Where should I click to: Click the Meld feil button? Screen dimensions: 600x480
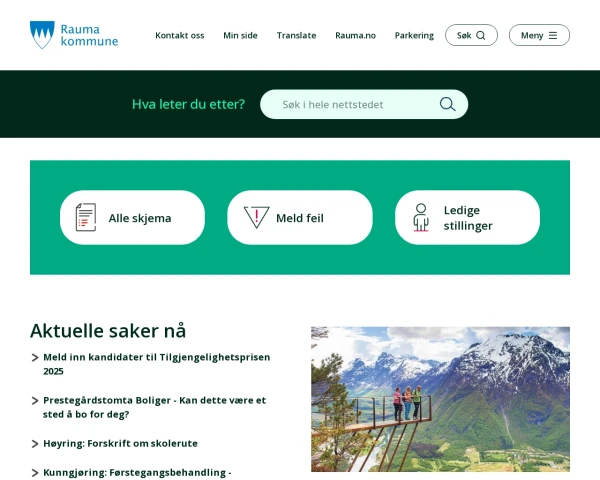[x=300, y=217]
